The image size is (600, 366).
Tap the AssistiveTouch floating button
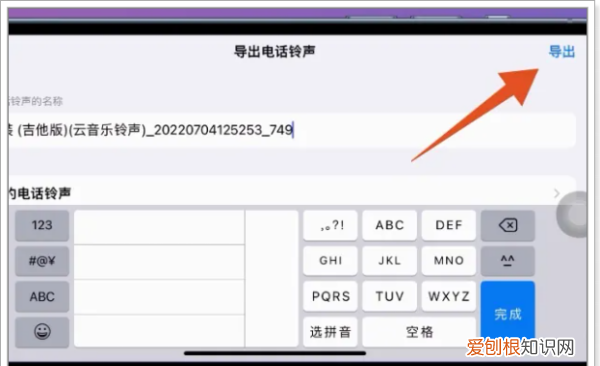pos(572,215)
